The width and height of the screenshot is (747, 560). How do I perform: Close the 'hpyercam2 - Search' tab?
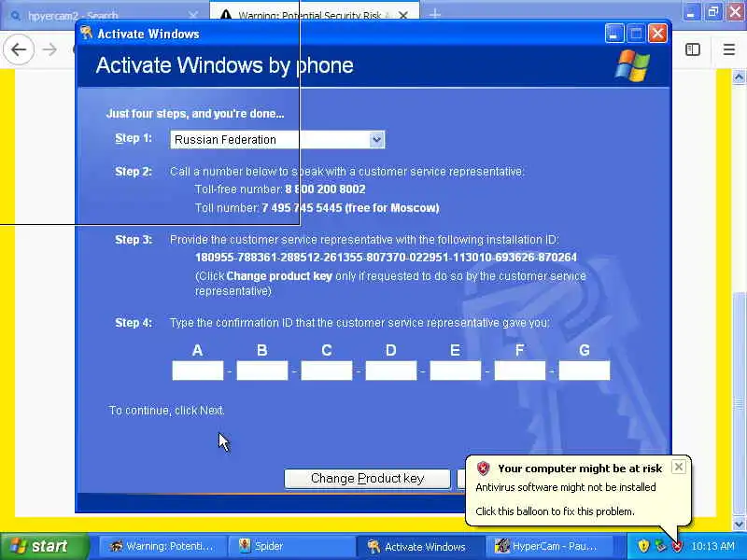pyautogui.click(x=193, y=15)
